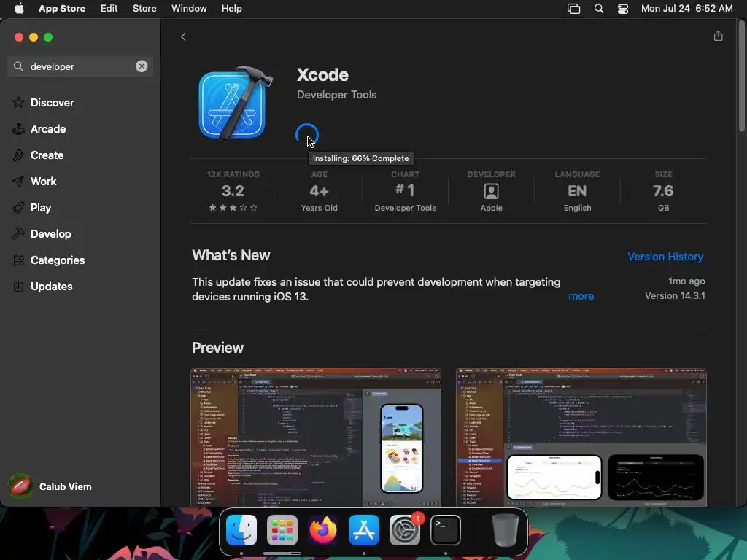Click App Store icon in Dock

(x=364, y=530)
